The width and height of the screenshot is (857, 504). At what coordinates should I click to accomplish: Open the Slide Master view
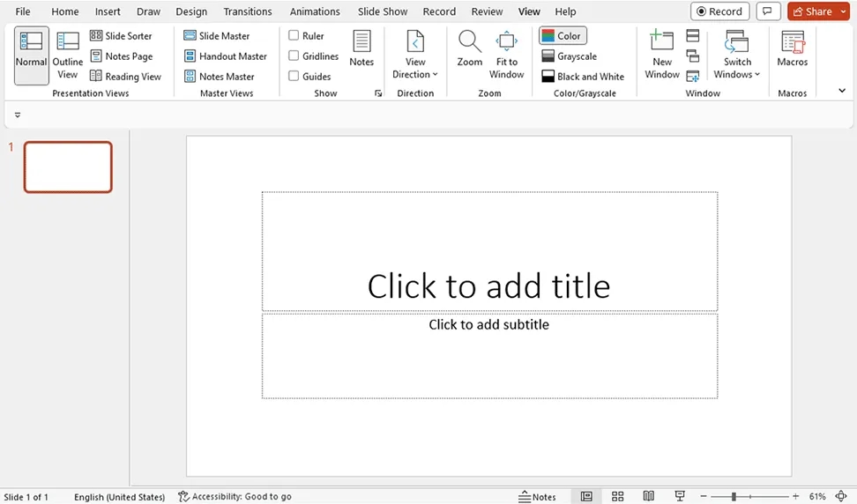(217, 36)
